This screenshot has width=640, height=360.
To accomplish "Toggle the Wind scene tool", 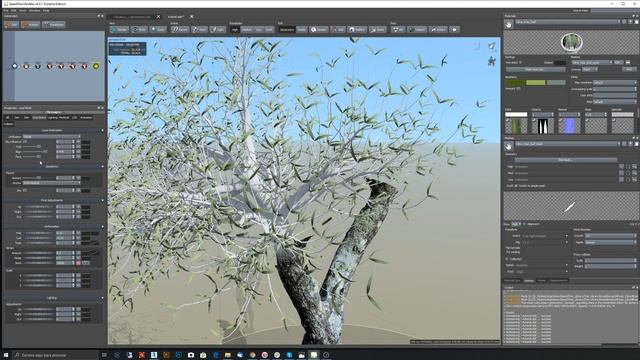I will tap(199, 29).
